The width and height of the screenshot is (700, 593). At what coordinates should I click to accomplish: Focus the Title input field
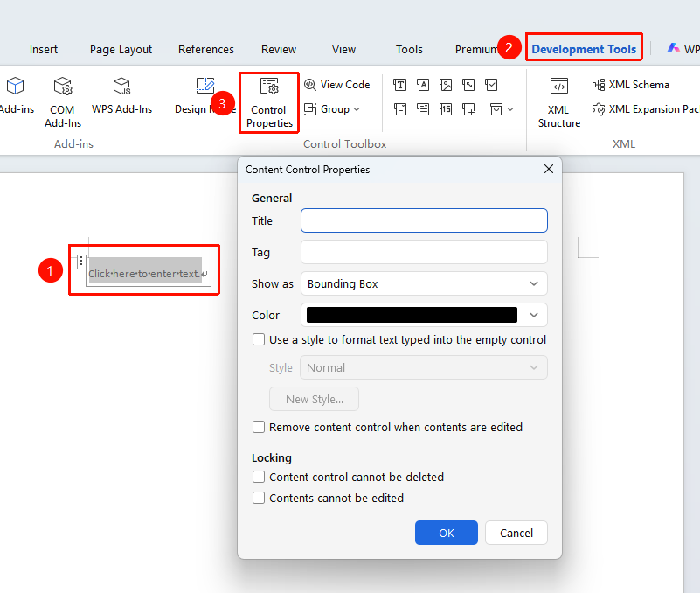(x=424, y=220)
